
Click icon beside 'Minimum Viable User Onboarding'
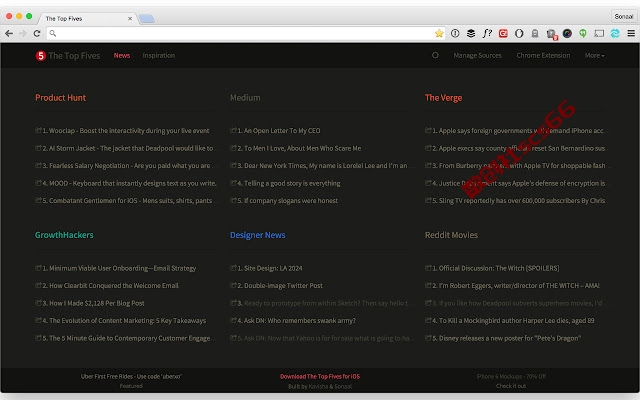pyautogui.click(x=38, y=268)
